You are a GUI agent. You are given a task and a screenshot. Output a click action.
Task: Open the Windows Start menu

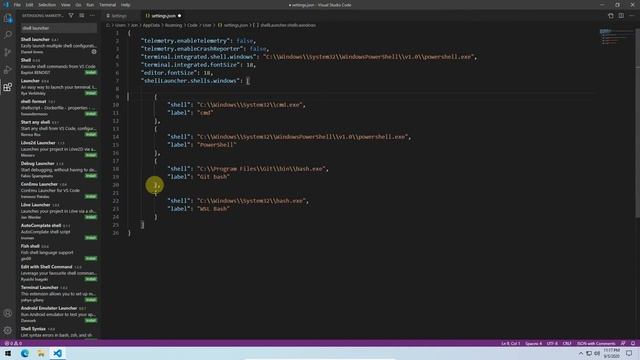click(x=8, y=353)
